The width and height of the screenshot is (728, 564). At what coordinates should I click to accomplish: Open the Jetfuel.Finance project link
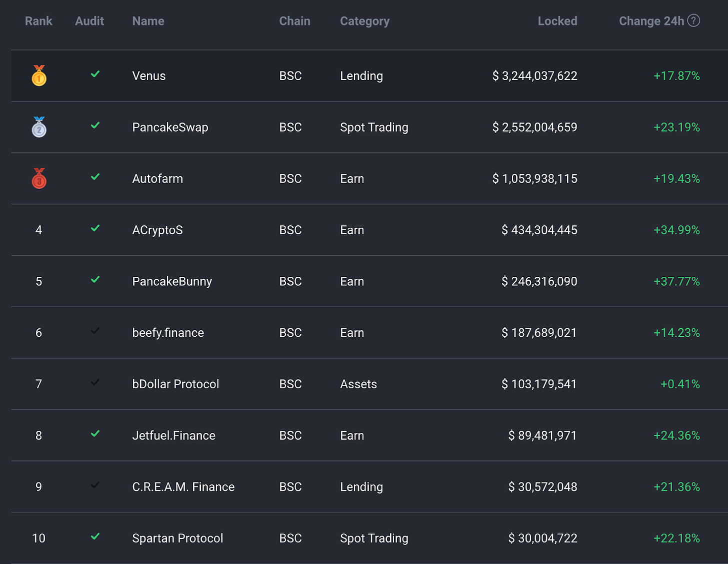point(173,435)
